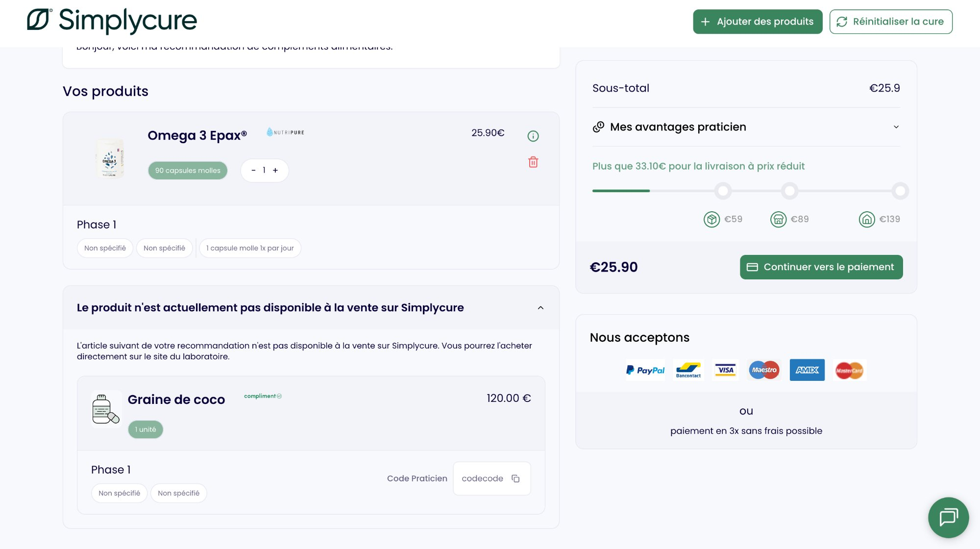Select the "1 unité" tag on Graine de coco

pos(145,429)
